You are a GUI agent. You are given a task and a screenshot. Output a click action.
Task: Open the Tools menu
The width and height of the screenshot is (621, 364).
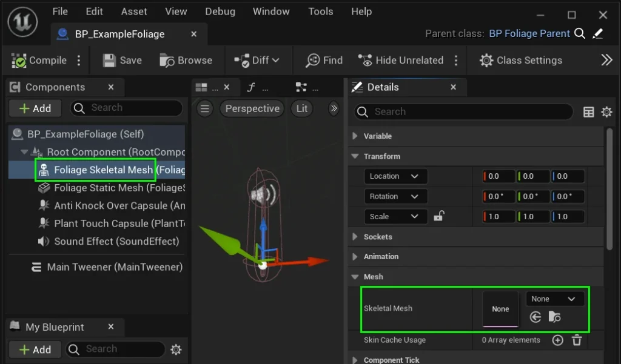pos(320,12)
